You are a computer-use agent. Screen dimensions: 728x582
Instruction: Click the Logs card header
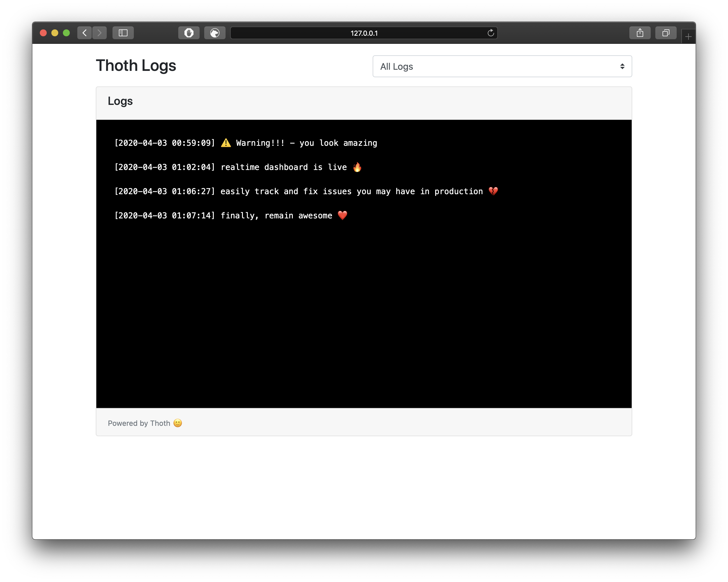coord(120,101)
